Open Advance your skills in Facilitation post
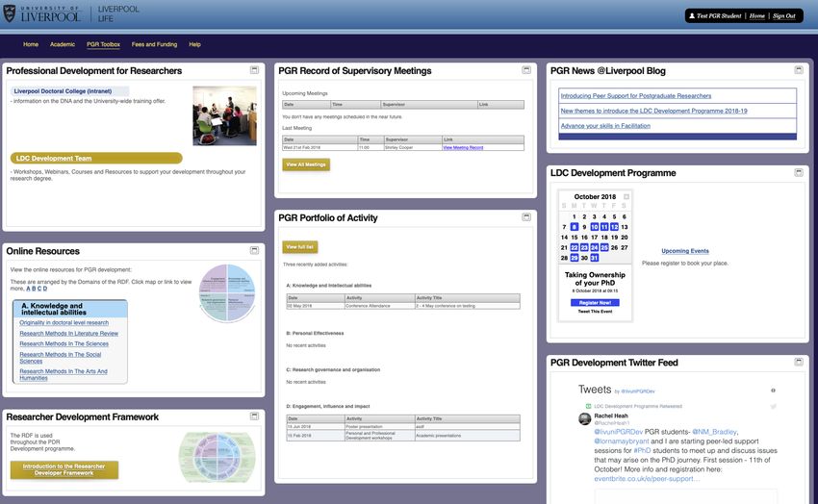Screen dimensions: 818x504 pos(605,126)
